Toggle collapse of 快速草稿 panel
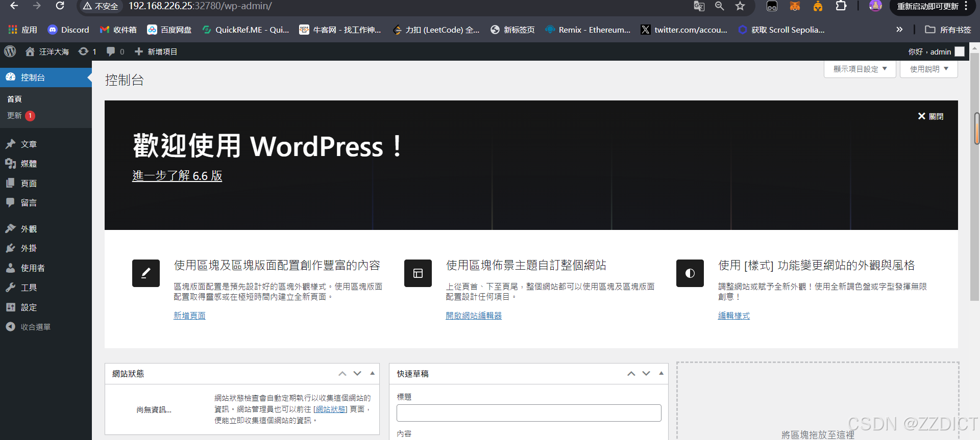Screen dimensions: 980x440 tap(661, 374)
